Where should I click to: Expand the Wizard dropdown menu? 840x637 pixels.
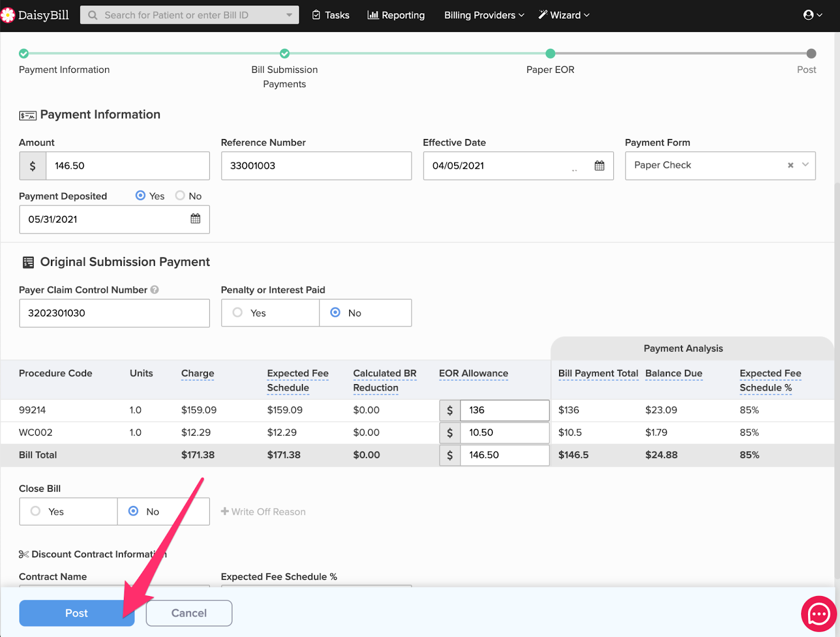(x=564, y=15)
